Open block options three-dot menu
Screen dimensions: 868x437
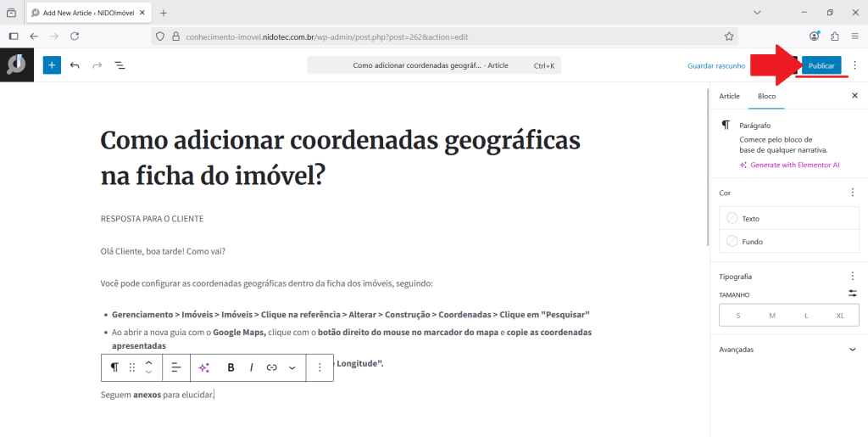click(320, 367)
